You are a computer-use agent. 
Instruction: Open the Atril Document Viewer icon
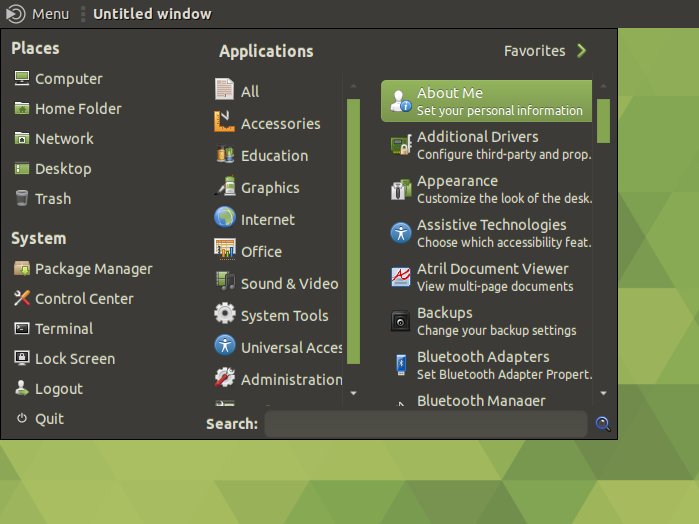(400, 277)
